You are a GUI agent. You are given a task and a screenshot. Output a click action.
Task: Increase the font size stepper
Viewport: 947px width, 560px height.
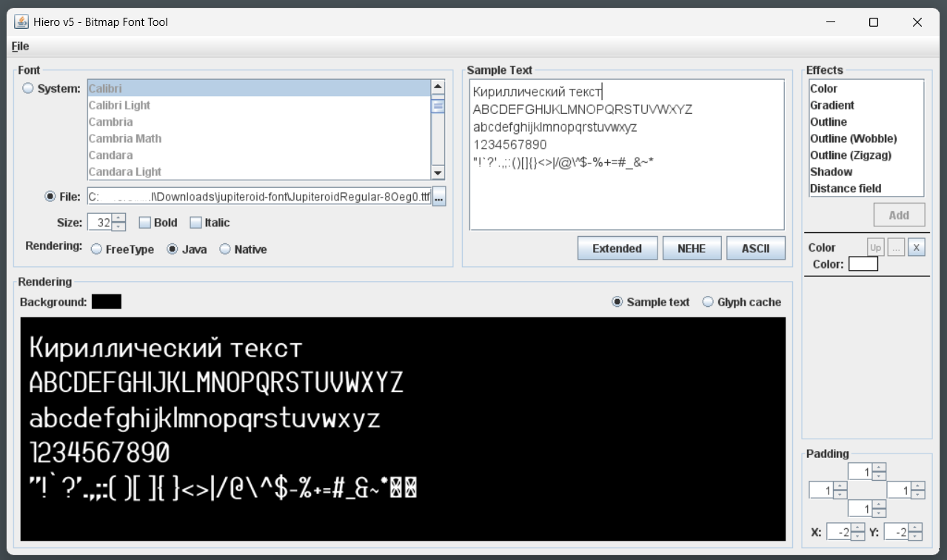(x=119, y=218)
